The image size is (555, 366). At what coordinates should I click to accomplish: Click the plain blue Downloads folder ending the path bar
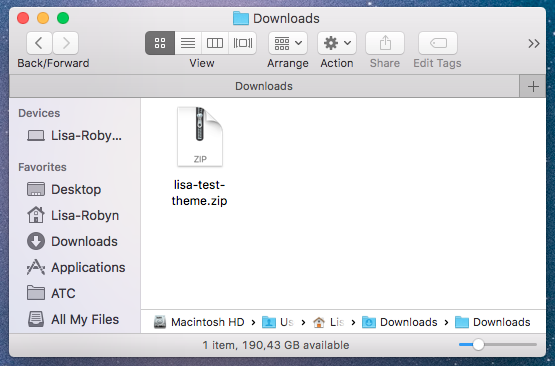pos(493,322)
